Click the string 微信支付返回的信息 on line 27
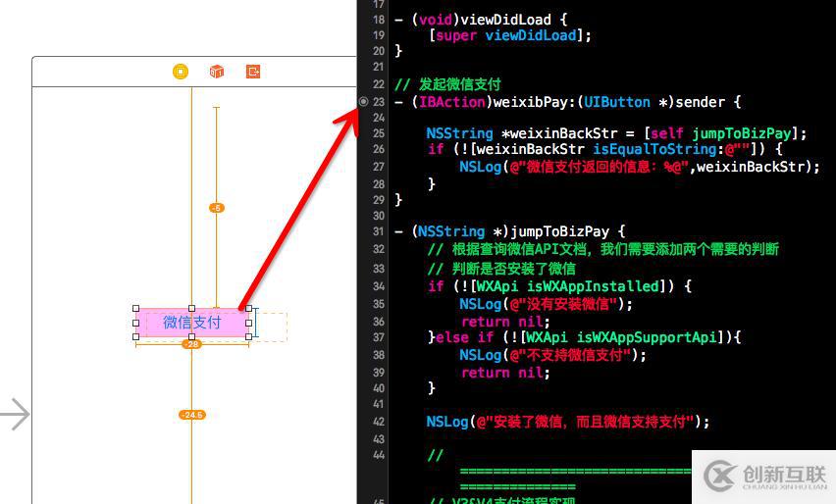Viewport: 836px width, 504px height. [588, 167]
